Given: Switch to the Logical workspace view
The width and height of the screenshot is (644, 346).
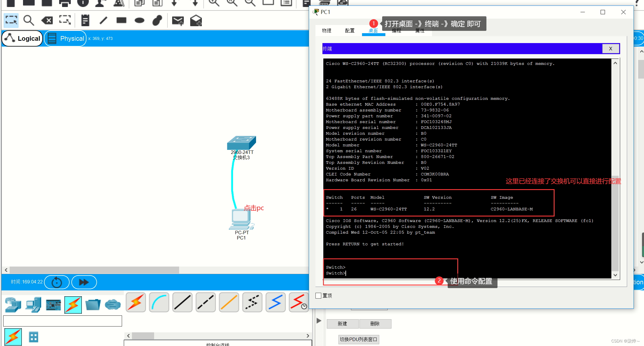Looking at the screenshot, I should point(22,38).
